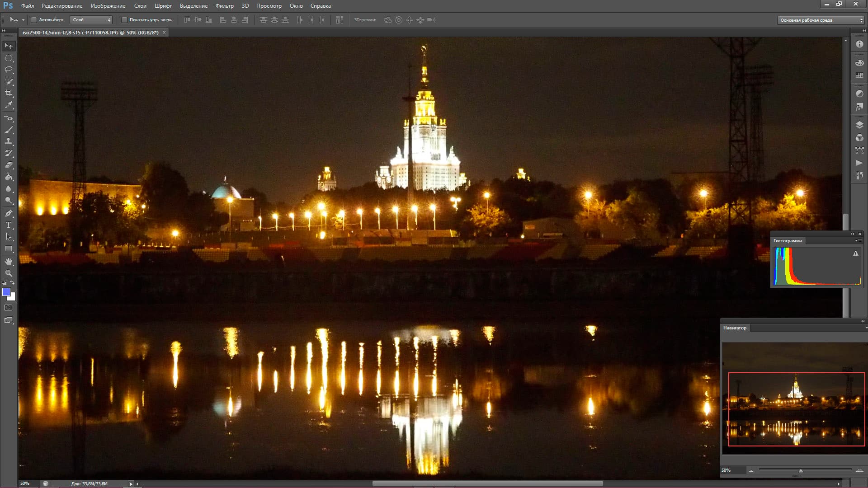Open the Изображение menu
The image size is (868, 488).
click(x=108, y=6)
